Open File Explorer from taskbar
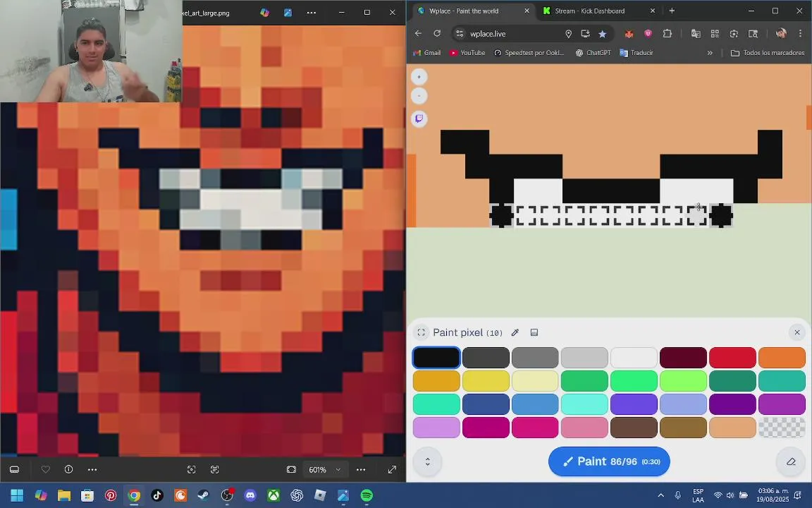 click(x=63, y=495)
